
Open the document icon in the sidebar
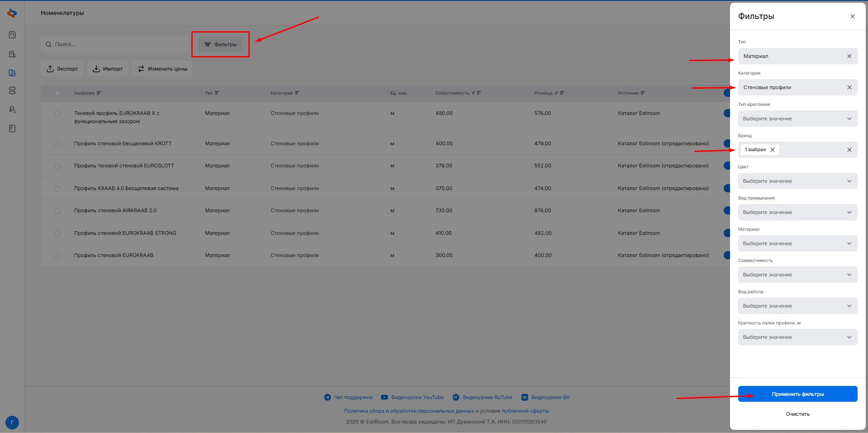pyautogui.click(x=12, y=128)
